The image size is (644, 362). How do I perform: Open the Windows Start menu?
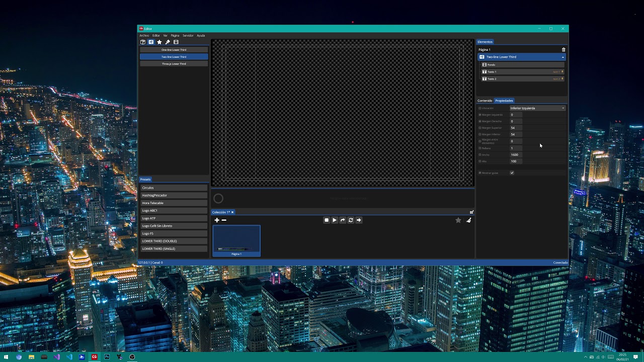pos(6,357)
